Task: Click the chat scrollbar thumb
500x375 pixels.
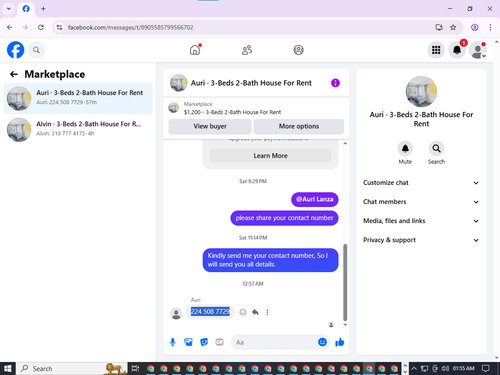Action: [x=345, y=282]
